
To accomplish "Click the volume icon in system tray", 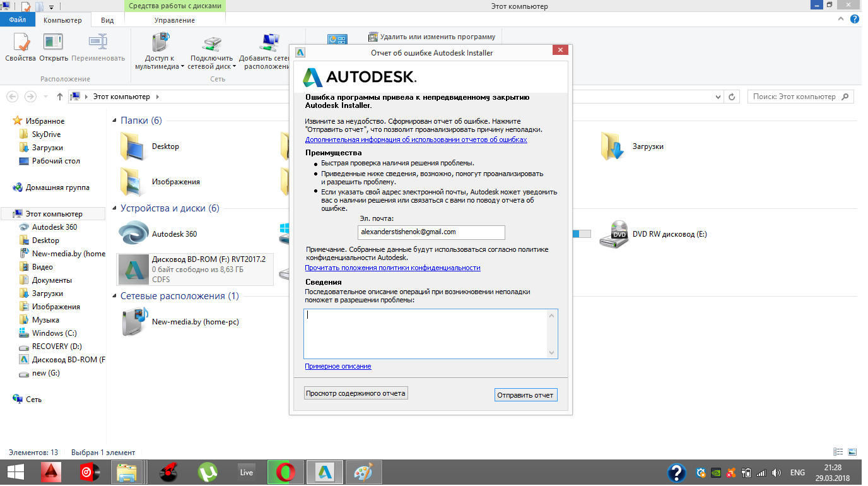I will coord(776,472).
